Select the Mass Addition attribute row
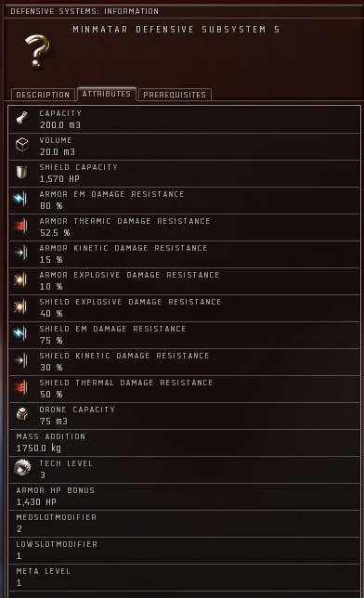 (184, 443)
